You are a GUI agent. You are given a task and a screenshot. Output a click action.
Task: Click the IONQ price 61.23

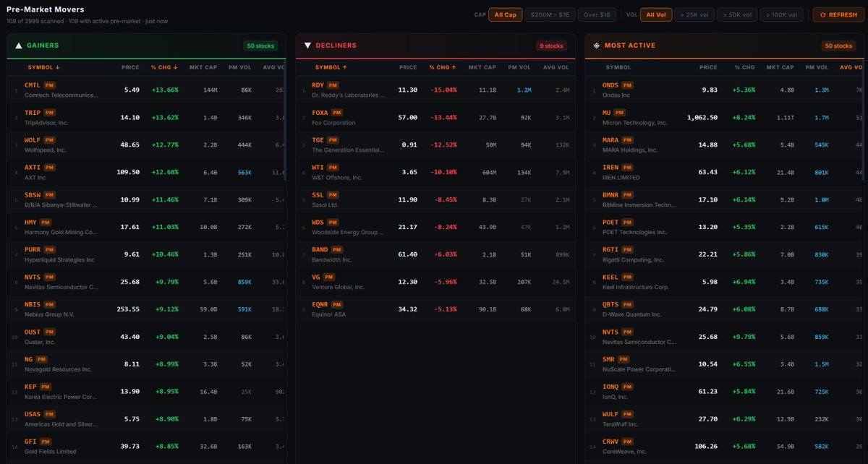708,391
